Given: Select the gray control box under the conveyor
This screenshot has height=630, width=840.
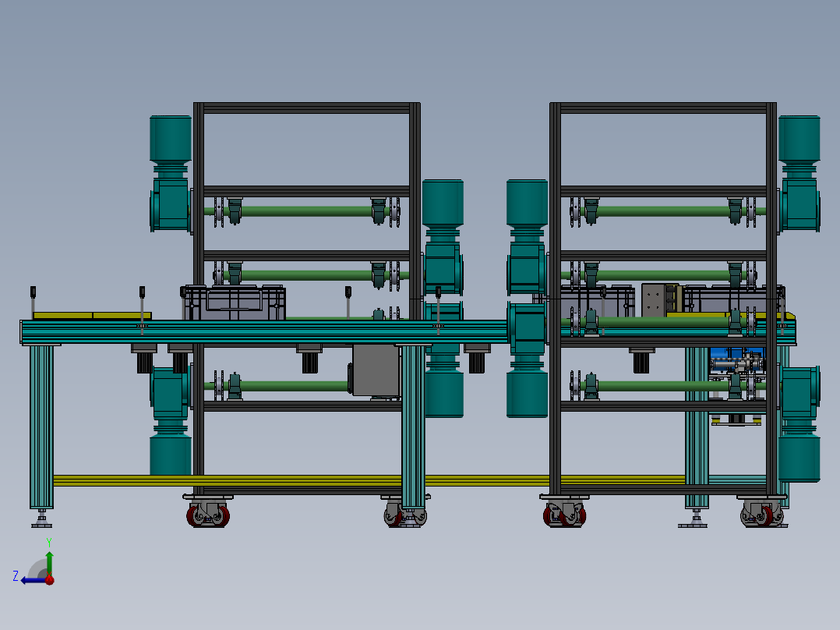Looking at the screenshot, I should tap(376, 370).
